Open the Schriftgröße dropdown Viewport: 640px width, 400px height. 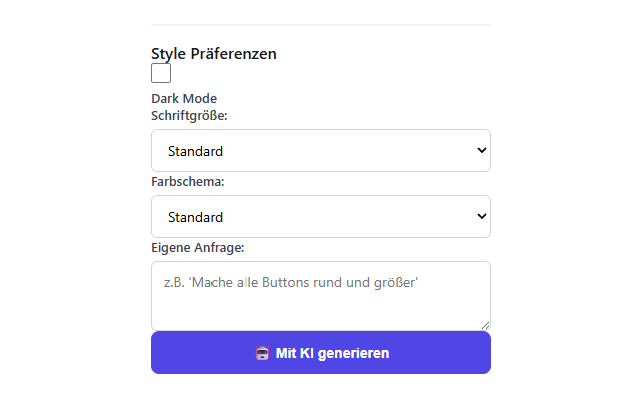pos(321,151)
